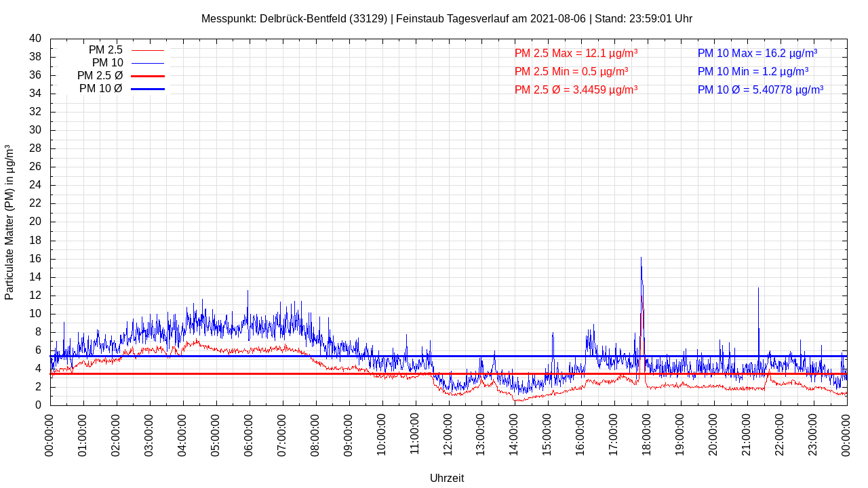This screenshot has width=868, height=488.
Task: Click the PM 2.5 Max = 12.1 µg/m³ text
Action: tap(576, 53)
